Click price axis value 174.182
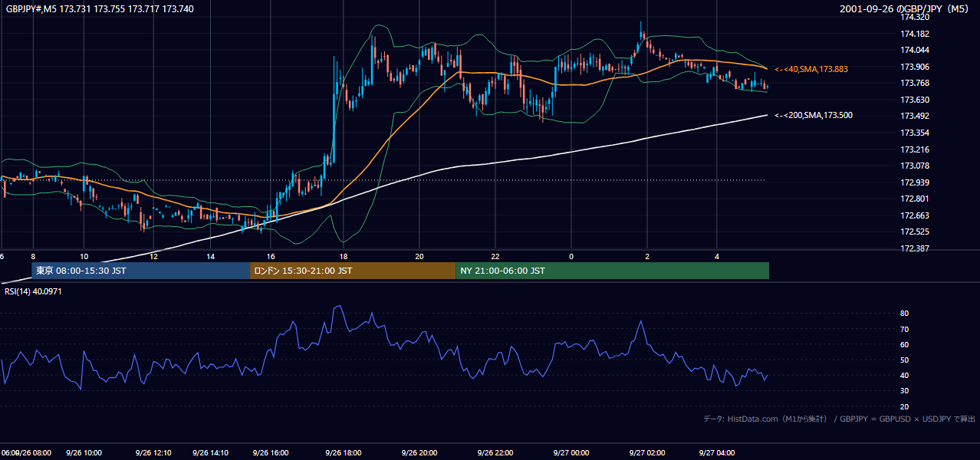 tap(915, 34)
